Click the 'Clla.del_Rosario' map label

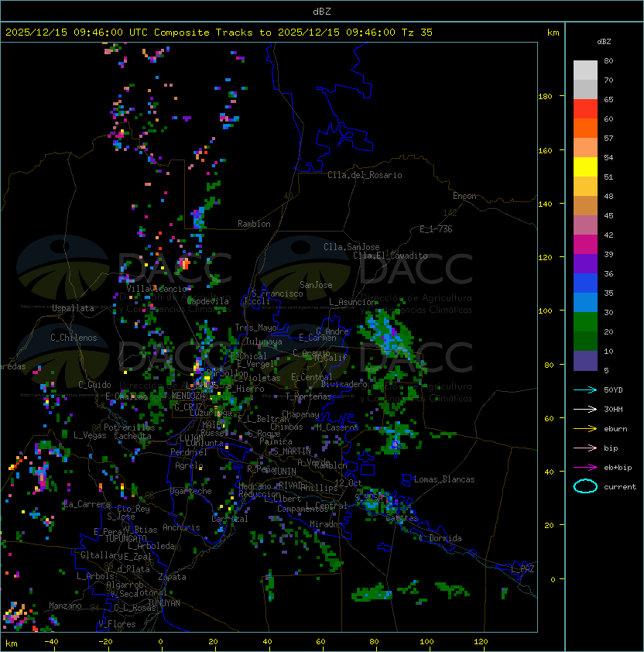coord(365,175)
